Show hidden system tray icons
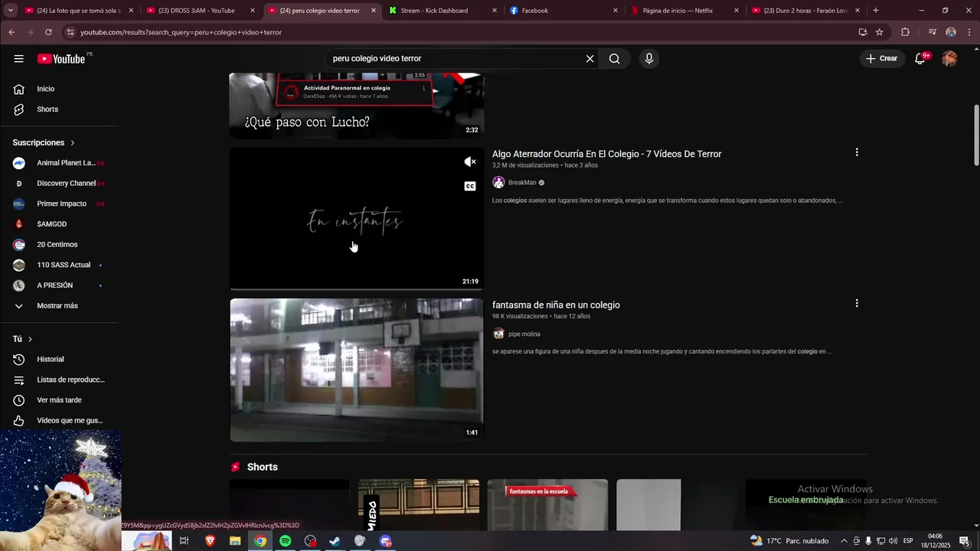This screenshot has height=551, width=980. click(844, 541)
